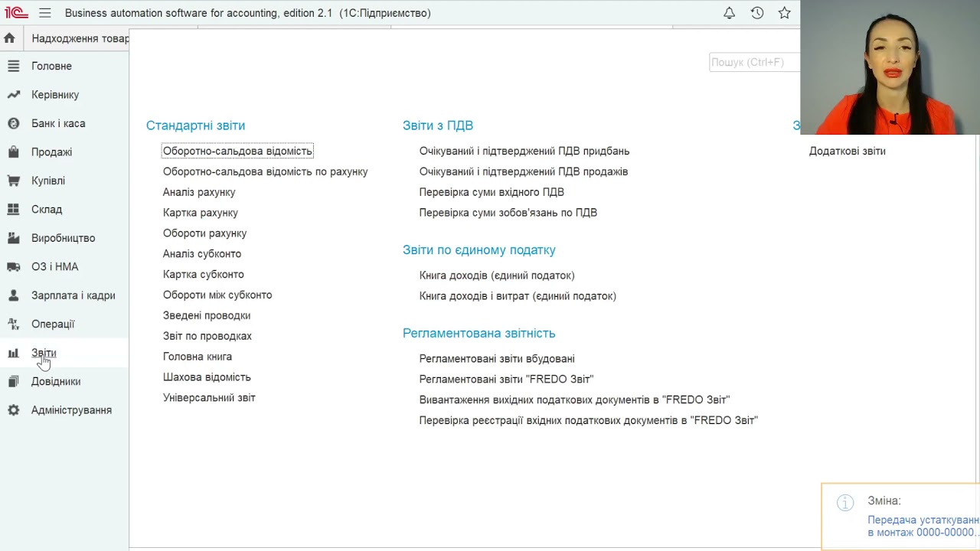Open the Купівлі section
This screenshot has width=980, height=551.
pos(48,181)
